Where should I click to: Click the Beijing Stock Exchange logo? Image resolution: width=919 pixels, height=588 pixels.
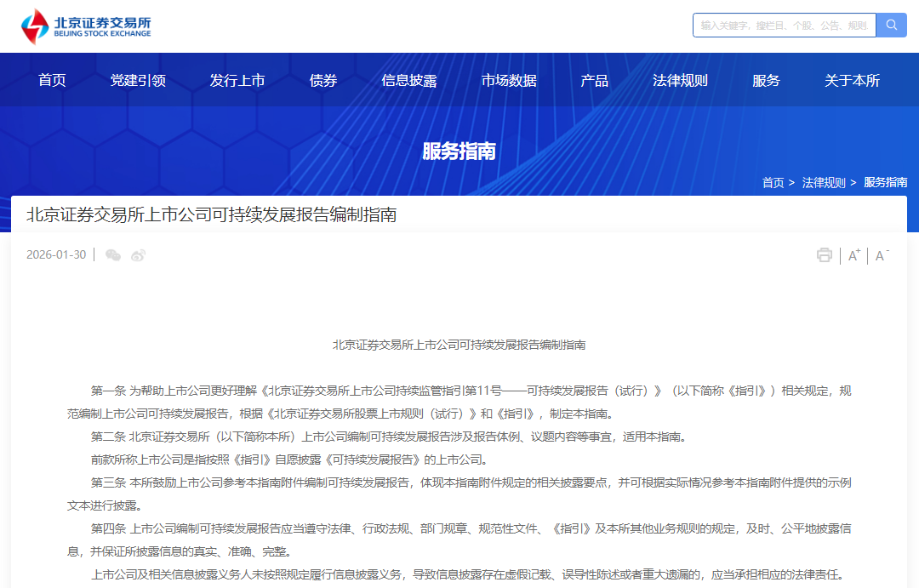(85, 26)
